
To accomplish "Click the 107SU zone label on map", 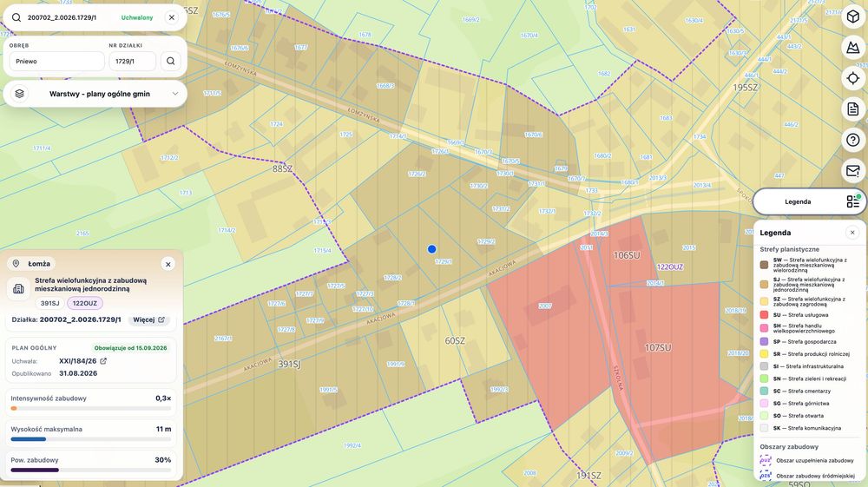I will 658,347.
